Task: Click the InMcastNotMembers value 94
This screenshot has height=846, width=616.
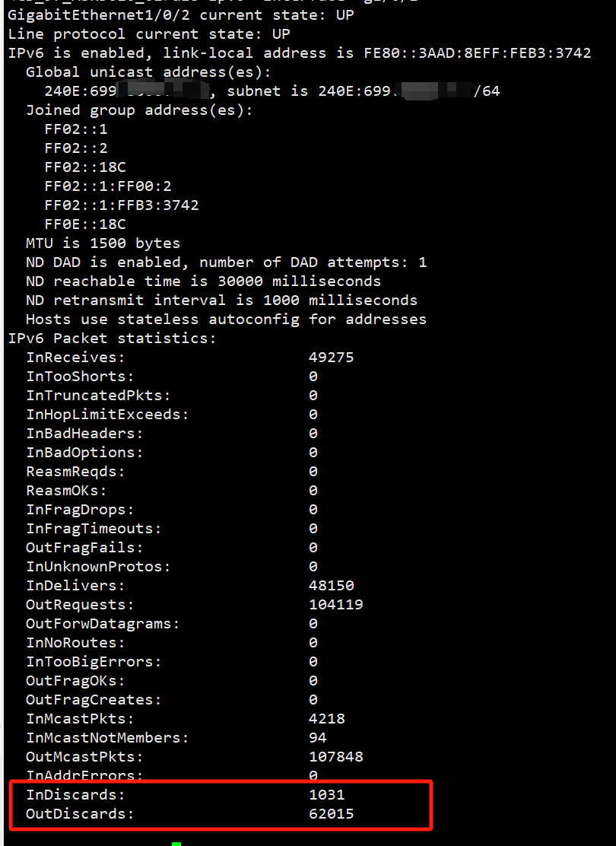Action: click(317, 738)
